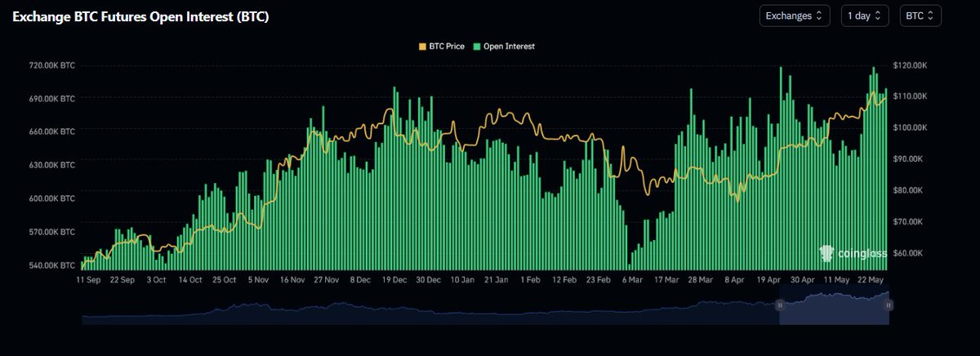Screen dimensions: 980x356
Task: Click the $80.00K price axis label
Action: 907,190
